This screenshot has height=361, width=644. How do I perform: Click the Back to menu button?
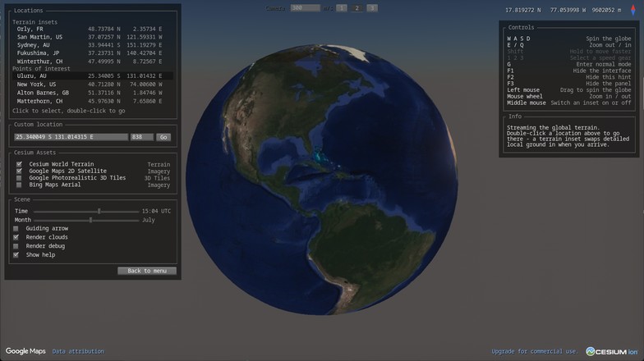coord(147,271)
